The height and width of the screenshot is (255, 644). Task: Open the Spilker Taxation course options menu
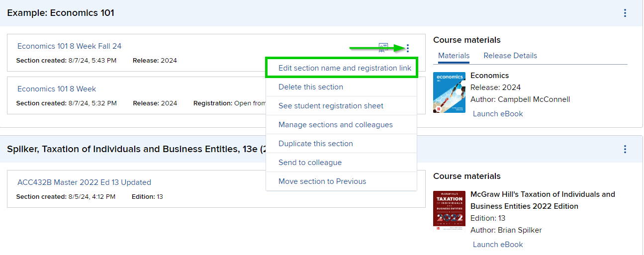point(625,149)
